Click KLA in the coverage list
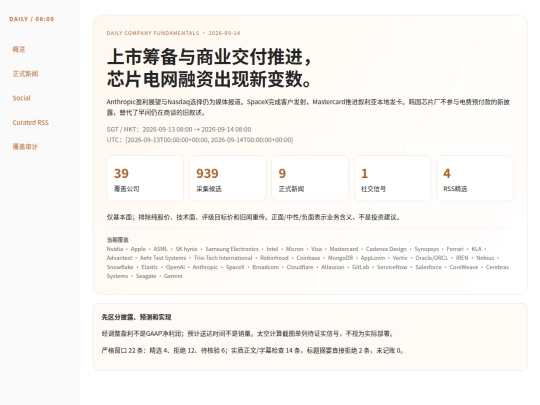Image resolution: width=540 pixels, height=405 pixels. 476,249
